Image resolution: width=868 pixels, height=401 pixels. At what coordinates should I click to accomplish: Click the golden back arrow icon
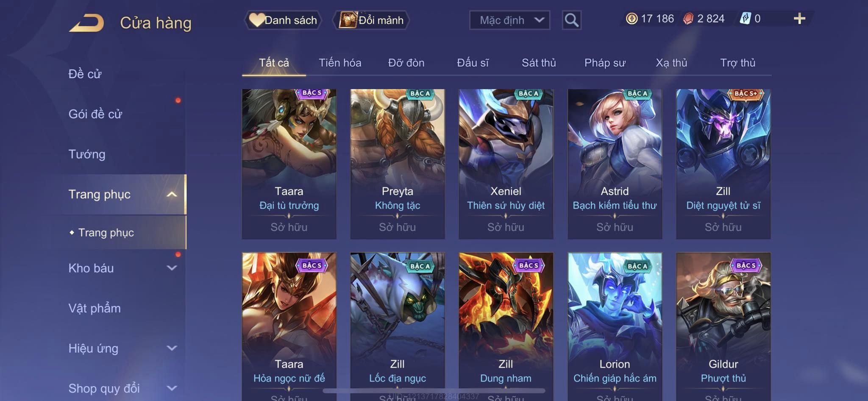[86, 23]
